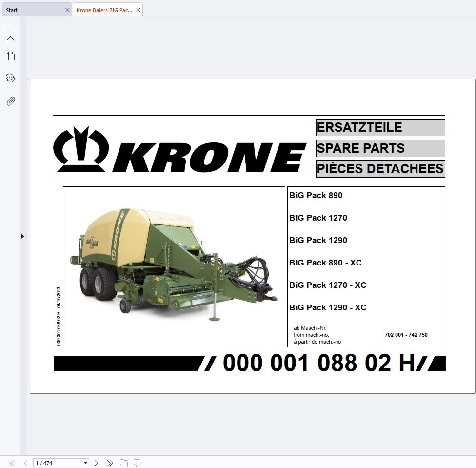Click the green baler machine photo

pyautogui.click(x=174, y=266)
